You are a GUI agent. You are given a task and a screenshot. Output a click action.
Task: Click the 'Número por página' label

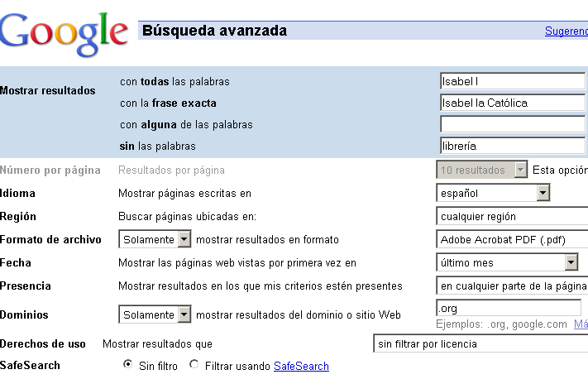50,170
